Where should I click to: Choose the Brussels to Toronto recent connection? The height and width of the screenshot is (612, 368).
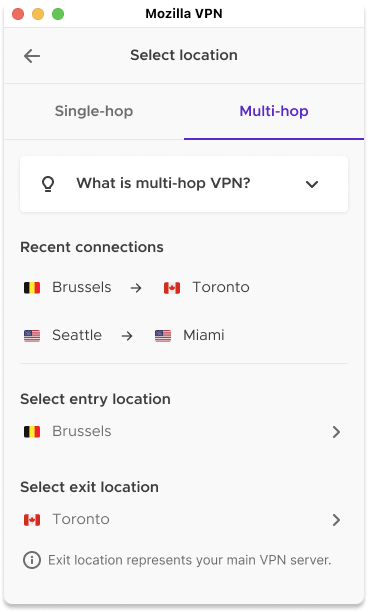coord(137,288)
